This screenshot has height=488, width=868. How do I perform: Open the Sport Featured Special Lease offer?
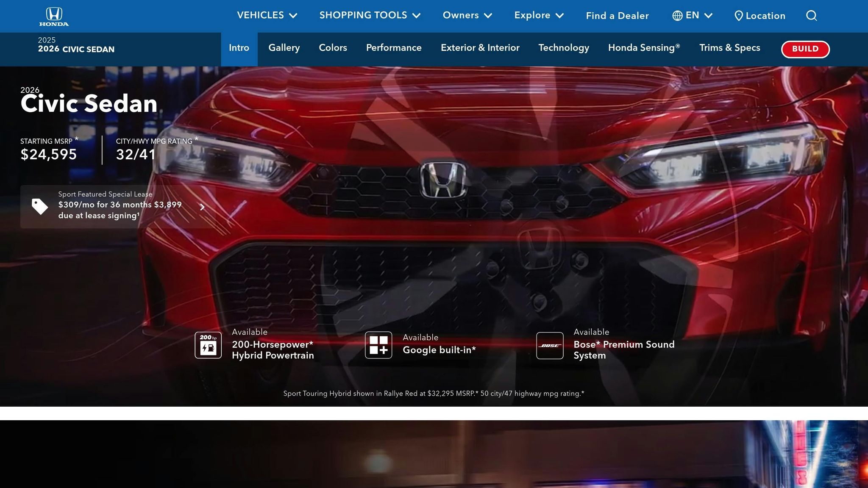point(118,207)
